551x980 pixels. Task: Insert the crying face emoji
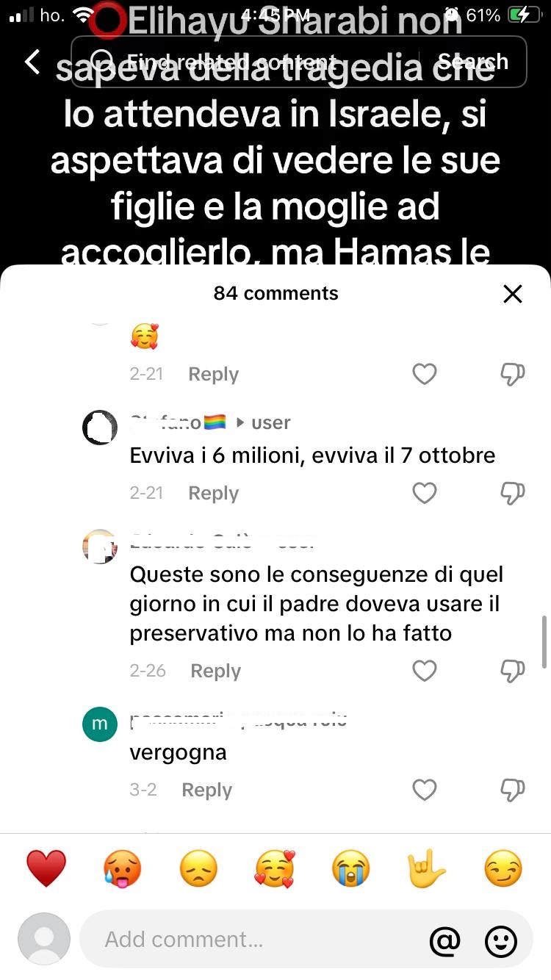[x=350, y=869]
